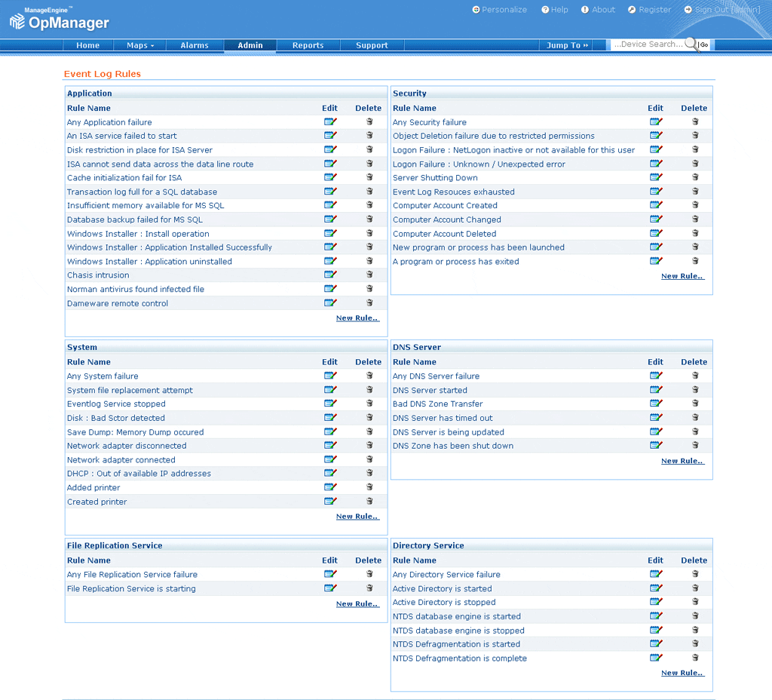Delete the Server Shutting Down rule
This screenshot has width=772, height=700.
pos(695,177)
